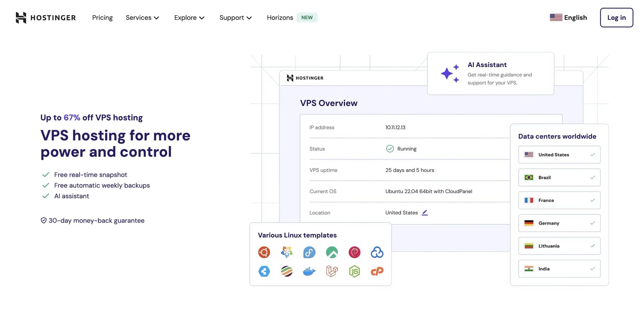Click the Brazil flag icon

[529, 177]
